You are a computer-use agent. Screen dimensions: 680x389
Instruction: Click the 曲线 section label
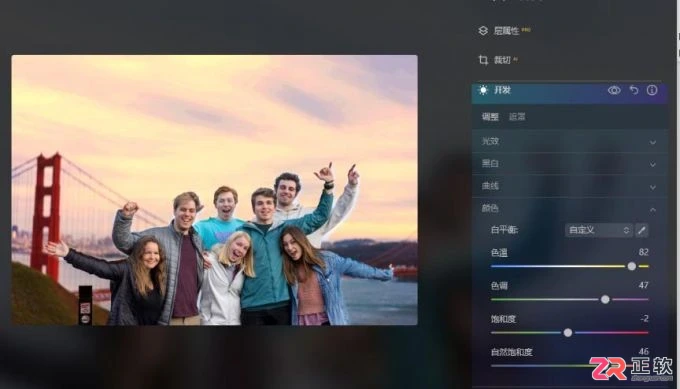point(490,186)
